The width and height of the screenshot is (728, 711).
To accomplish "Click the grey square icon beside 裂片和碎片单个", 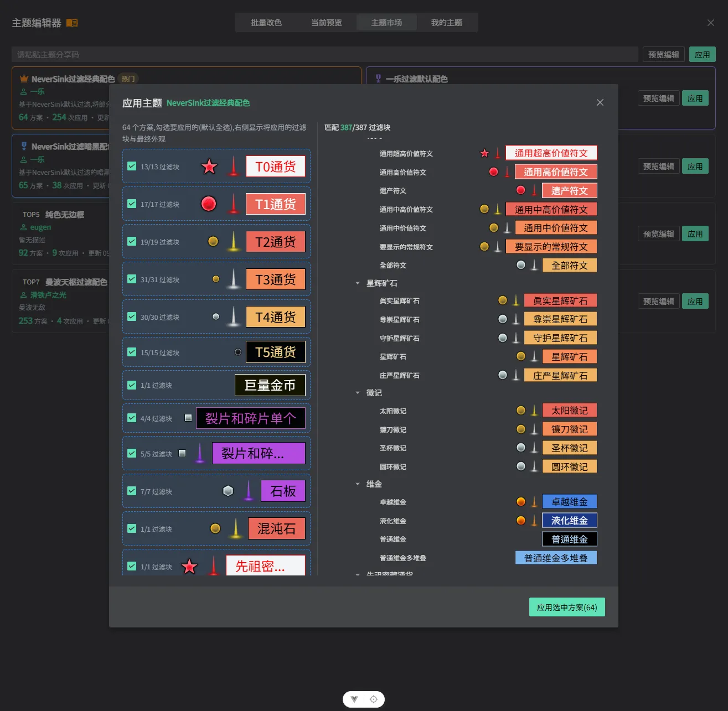I will (188, 418).
